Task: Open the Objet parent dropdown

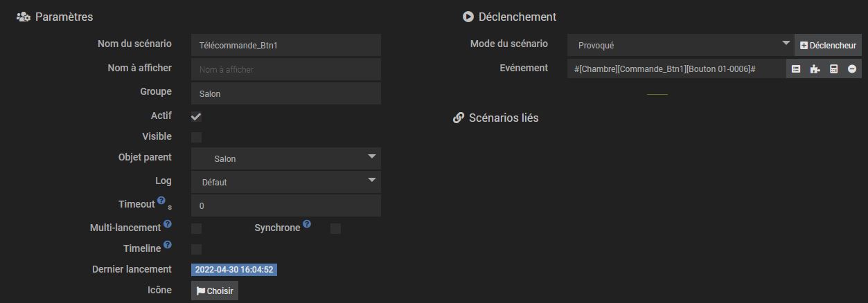Action: [x=286, y=158]
